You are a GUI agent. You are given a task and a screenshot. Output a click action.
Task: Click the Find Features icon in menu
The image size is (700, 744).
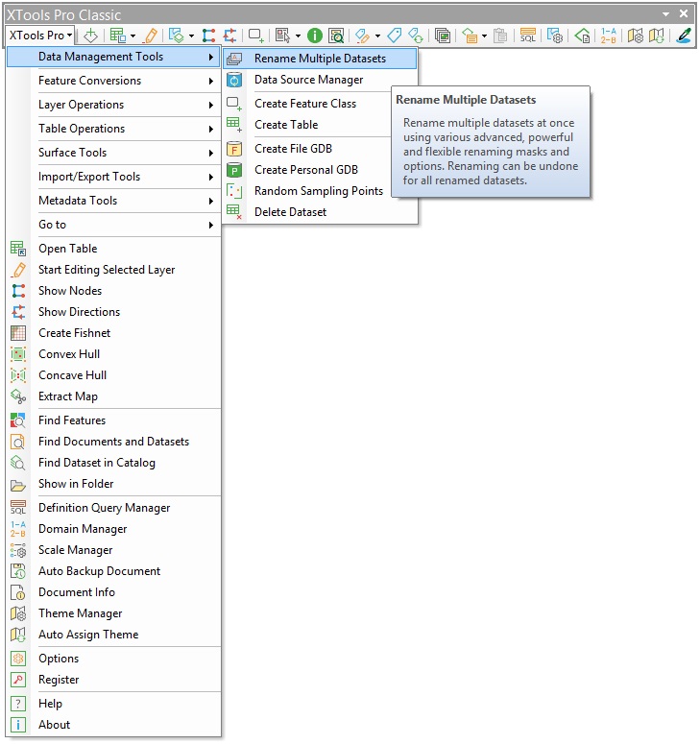pyautogui.click(x=18, y=420)
